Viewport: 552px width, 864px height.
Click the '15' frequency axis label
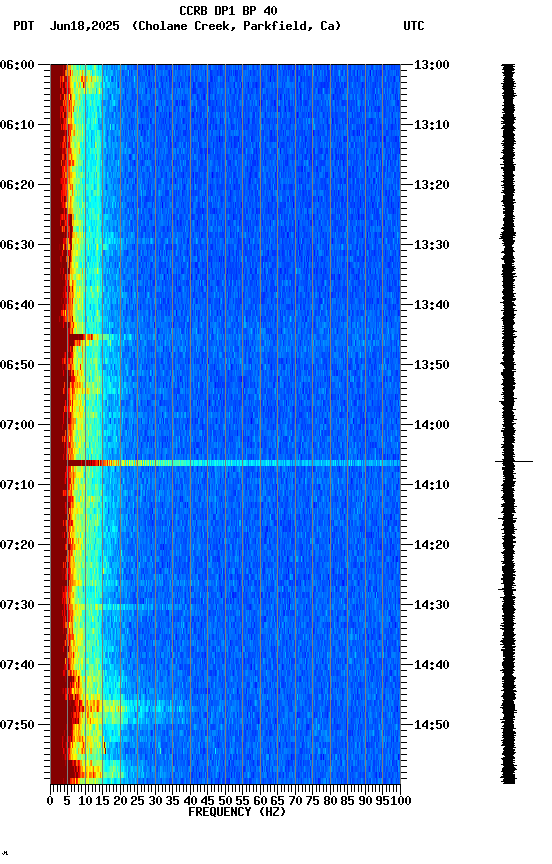(x=102, y=801)
